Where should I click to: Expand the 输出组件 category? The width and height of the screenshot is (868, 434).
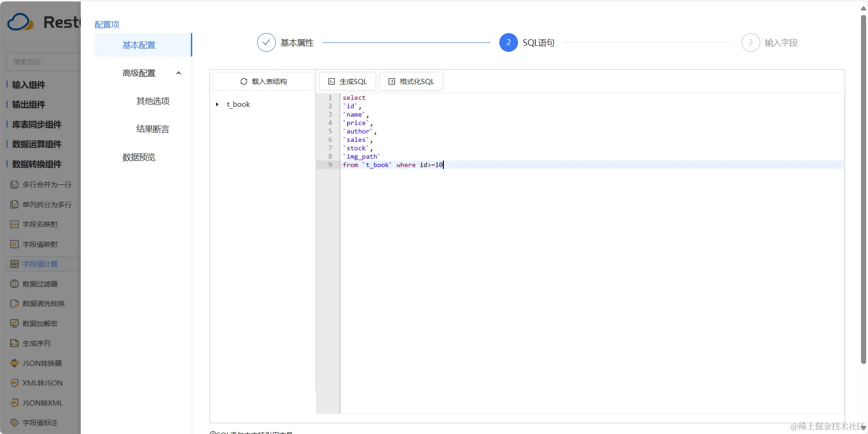[x=28, y=105]
